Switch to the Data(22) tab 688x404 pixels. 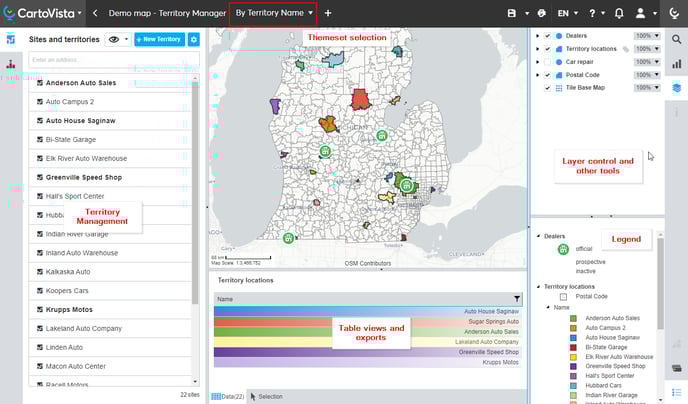coord(228,397)
